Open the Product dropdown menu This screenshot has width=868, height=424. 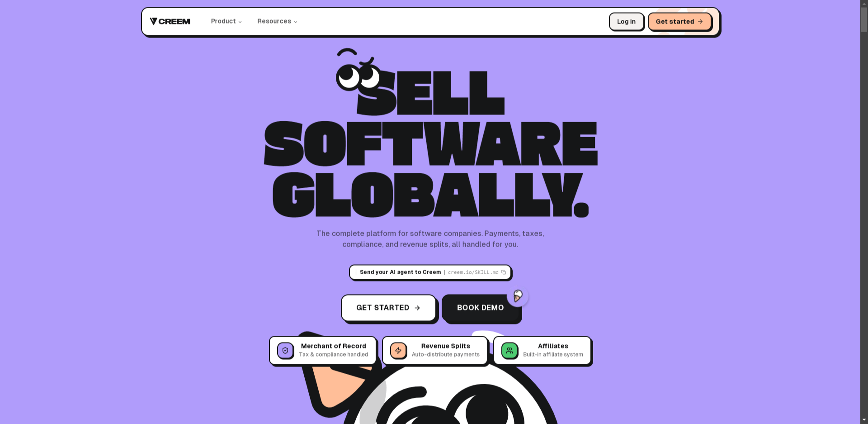point(226,21)
